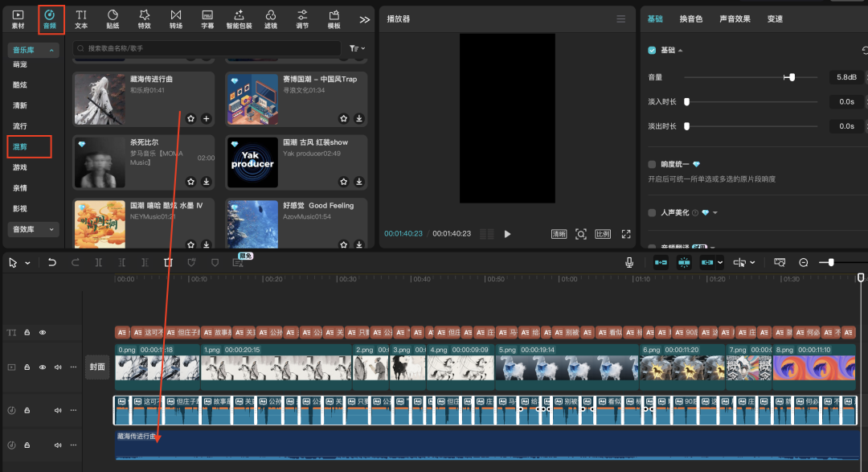Switch to the 声音效果 tab
868x472 pixels.
(x=735, y=18)
